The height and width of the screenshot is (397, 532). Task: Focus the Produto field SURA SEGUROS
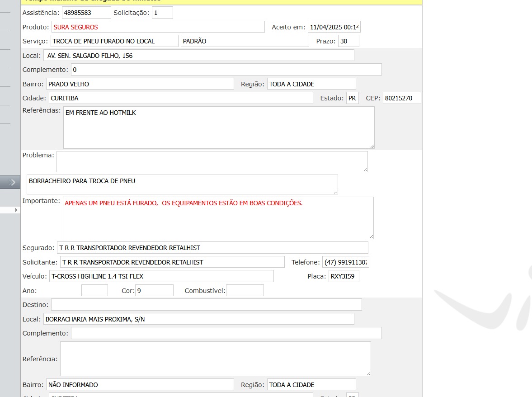coord(158,27)
